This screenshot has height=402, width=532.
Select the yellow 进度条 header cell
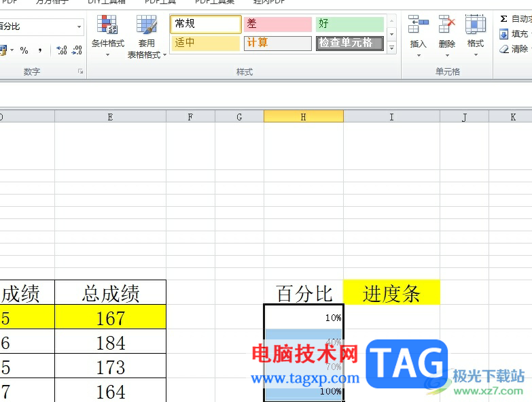(x=391, y=292)
